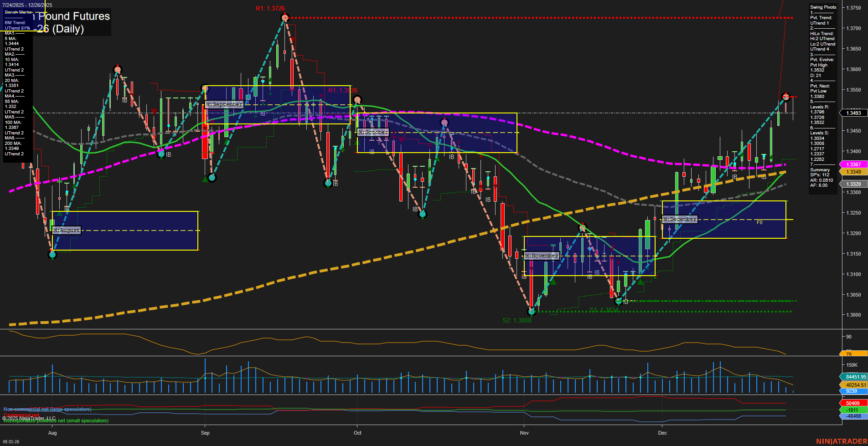Click the R1 1.3726 pivot circle marker
The height and width of the screenshot is (446, 868).
285,17
